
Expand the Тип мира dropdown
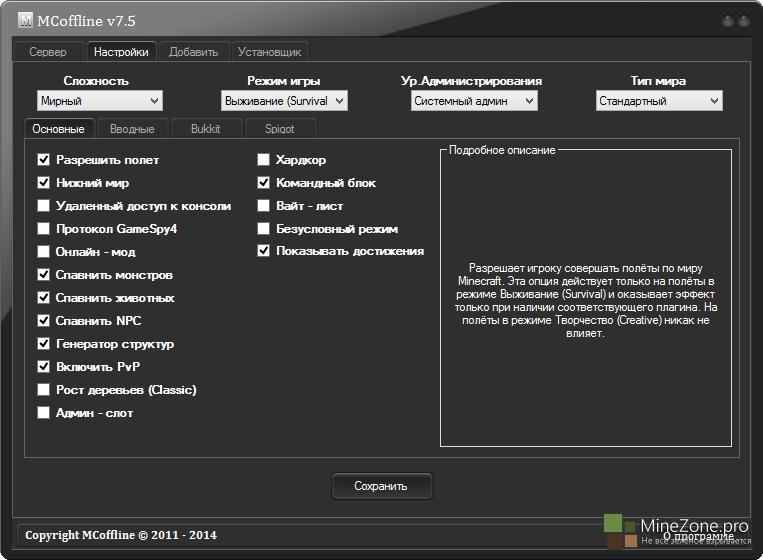659,101
